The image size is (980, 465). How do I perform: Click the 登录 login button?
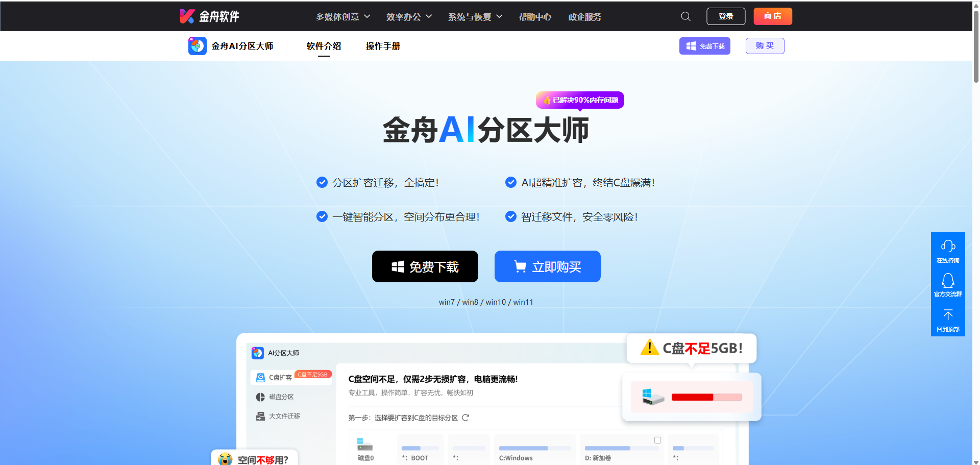pyautogui.click(x=726, y=16)
